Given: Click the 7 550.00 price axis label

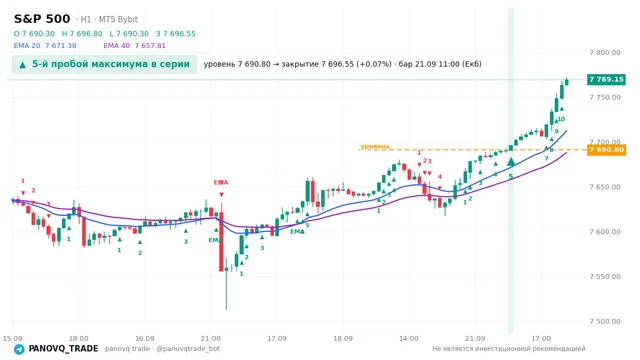Looking at the screenshot, I should (x=604, y=277).
